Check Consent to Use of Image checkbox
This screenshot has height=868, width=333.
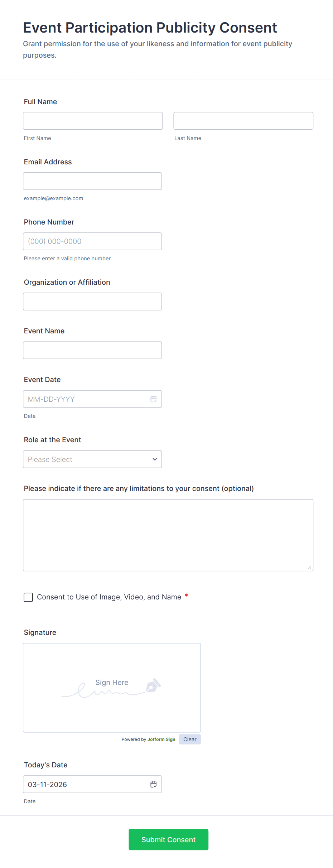28,597
